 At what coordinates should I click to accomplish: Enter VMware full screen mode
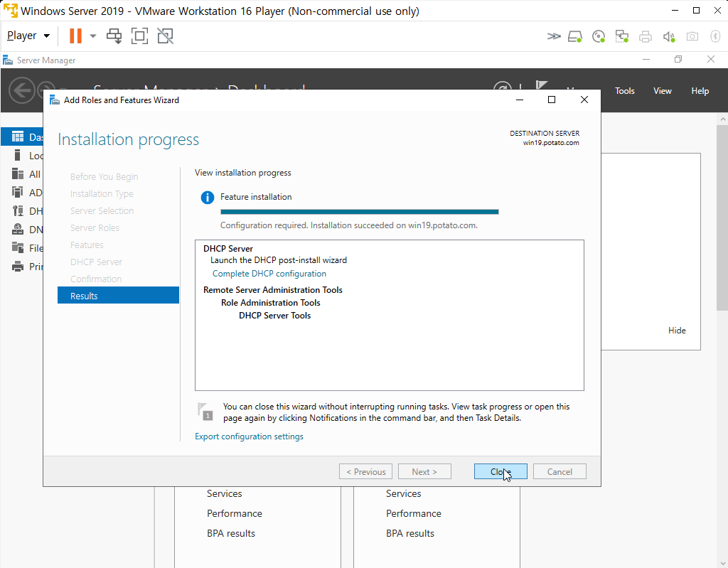(140, 36)
